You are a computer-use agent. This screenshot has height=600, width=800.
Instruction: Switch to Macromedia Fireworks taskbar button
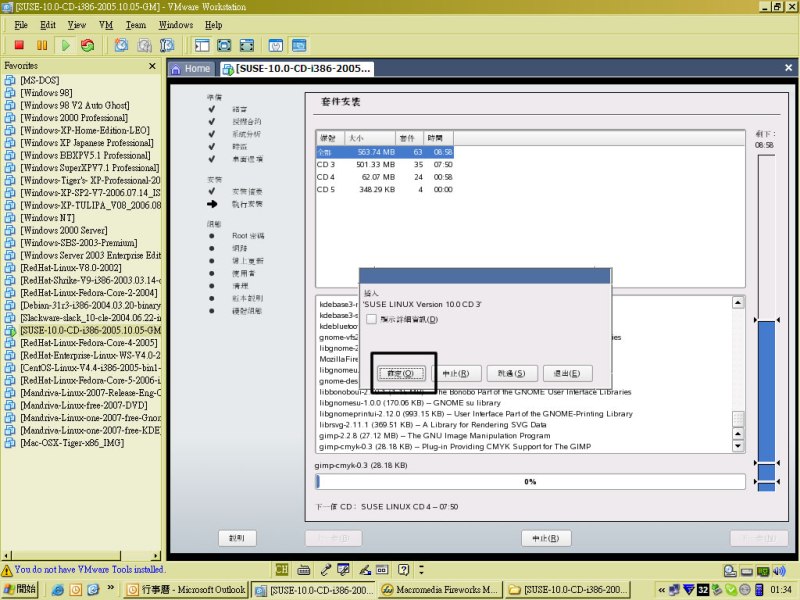coord(440,590)
